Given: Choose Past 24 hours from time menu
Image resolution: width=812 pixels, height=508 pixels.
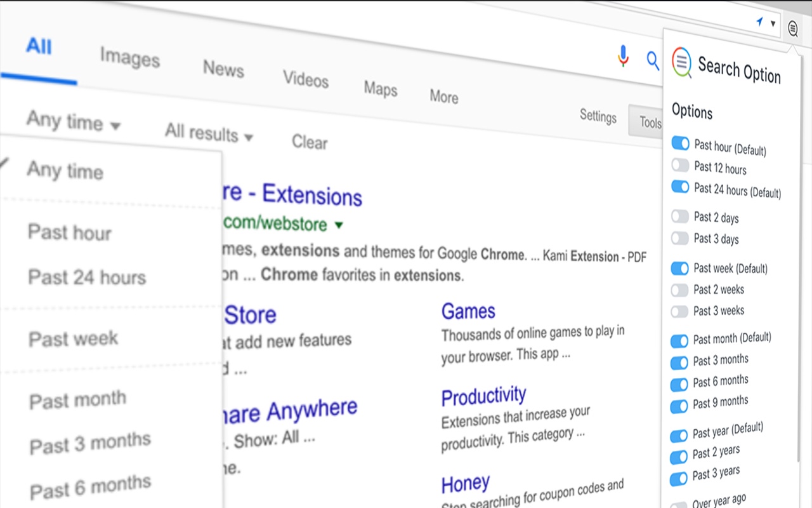Looking at the screenshot, I should [87, 277].
